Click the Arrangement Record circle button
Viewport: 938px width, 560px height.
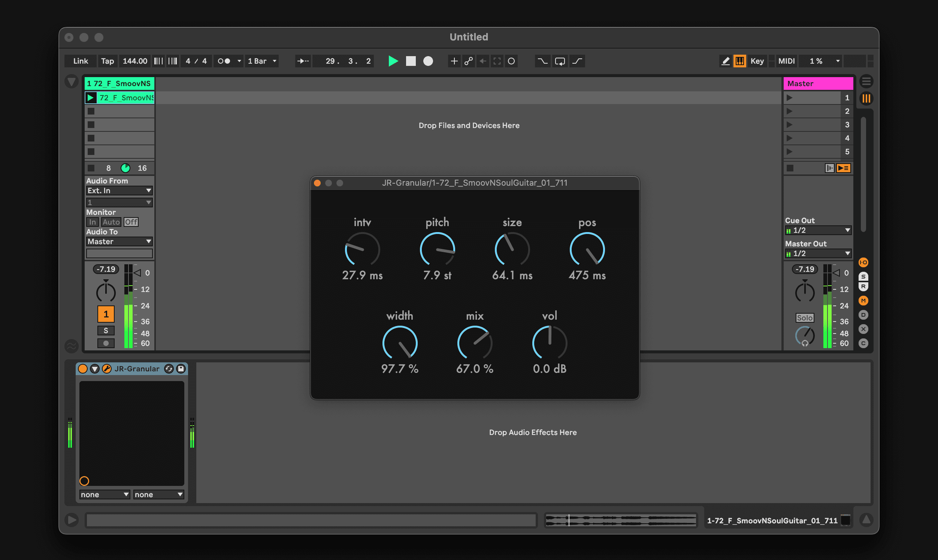[428, 61]
